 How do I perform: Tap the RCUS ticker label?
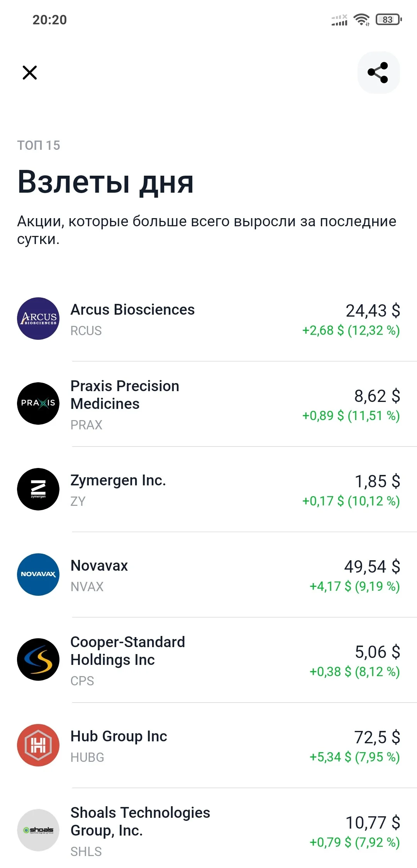click(86, 331)
